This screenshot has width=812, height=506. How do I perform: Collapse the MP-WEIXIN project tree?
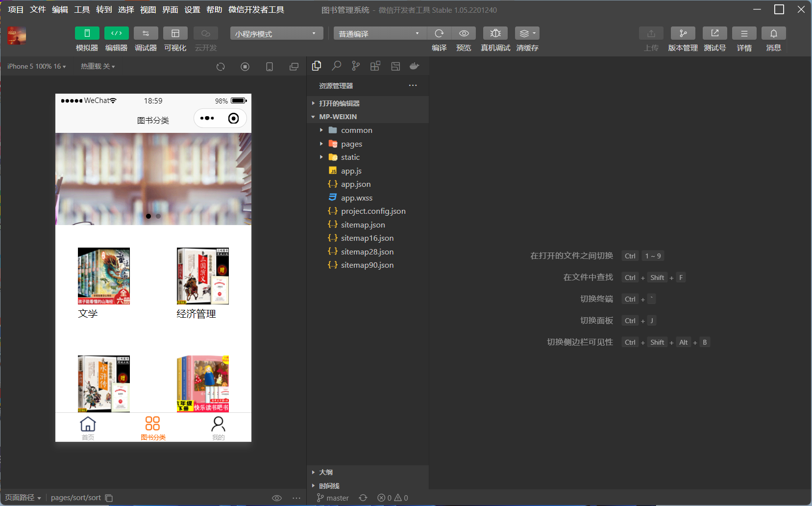pos(368,117)
